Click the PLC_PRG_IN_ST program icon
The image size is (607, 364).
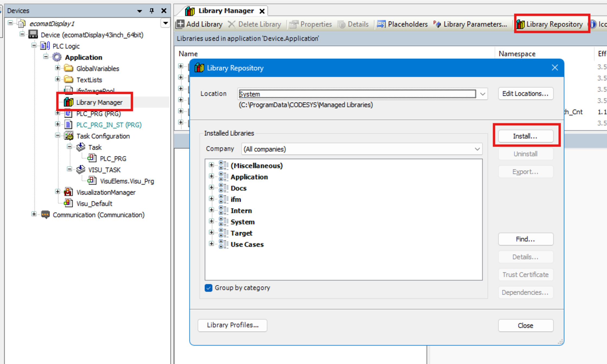tap(68, 125)
